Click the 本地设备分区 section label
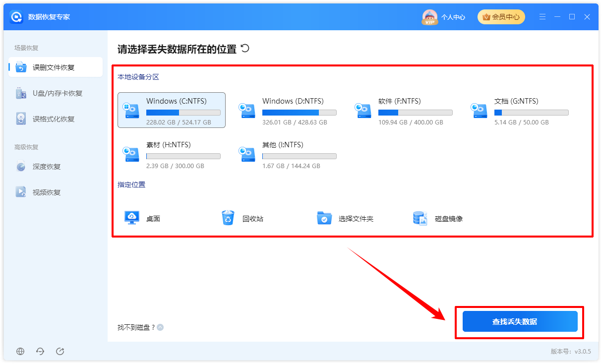The image size is (602, 364). click(x=138, y=77)
